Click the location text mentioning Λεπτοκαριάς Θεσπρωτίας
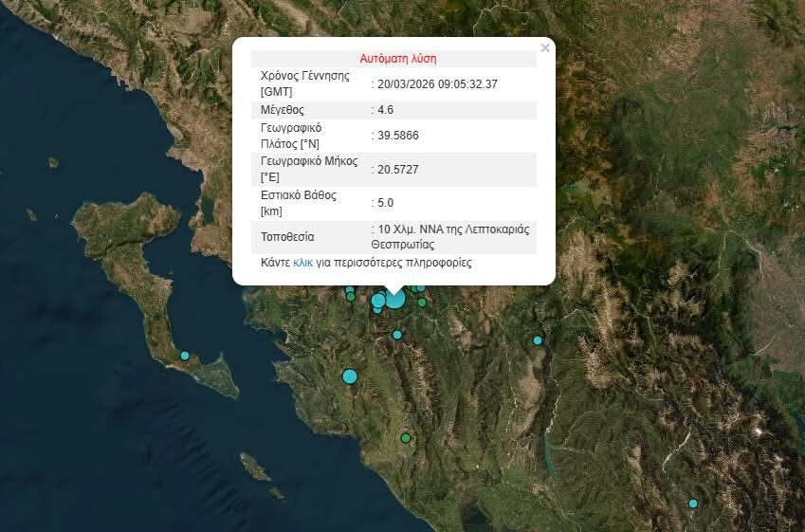805x532 pixels. 453,236
